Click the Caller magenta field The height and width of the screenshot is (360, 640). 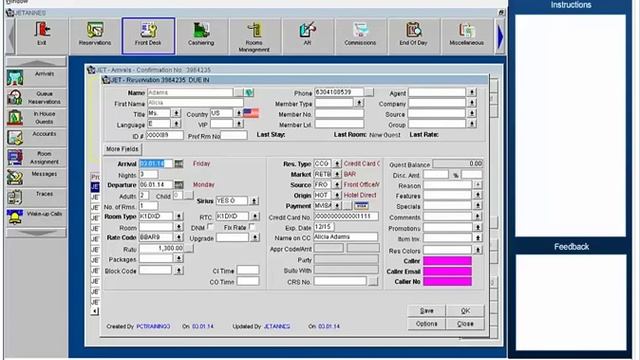tap(447, 261)
